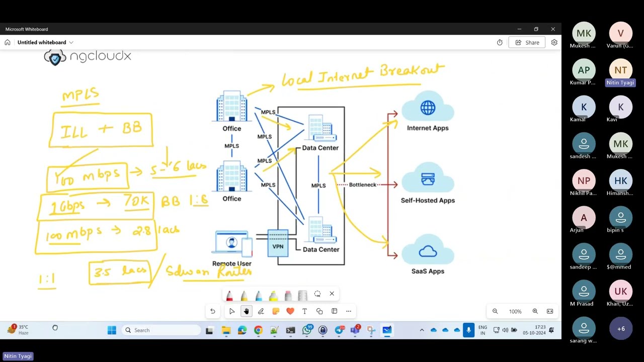Select the lasso select tool
644x362 pixels.
click(317, 294)
